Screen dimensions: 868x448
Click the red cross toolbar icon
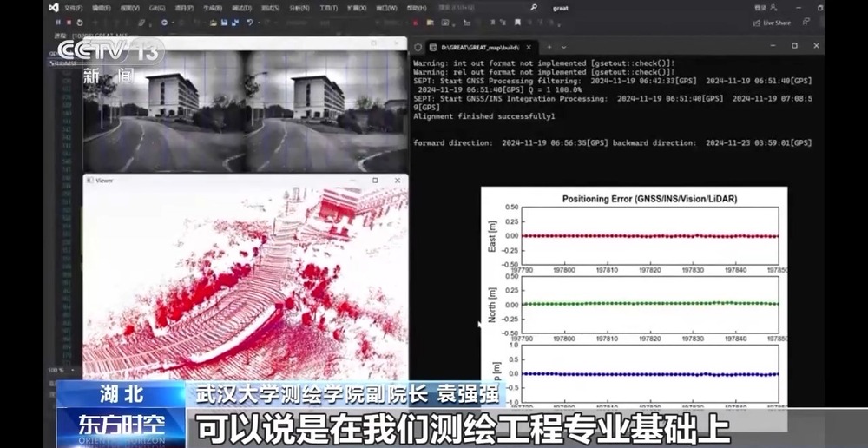pyautogui.click(x=415, y=23)
